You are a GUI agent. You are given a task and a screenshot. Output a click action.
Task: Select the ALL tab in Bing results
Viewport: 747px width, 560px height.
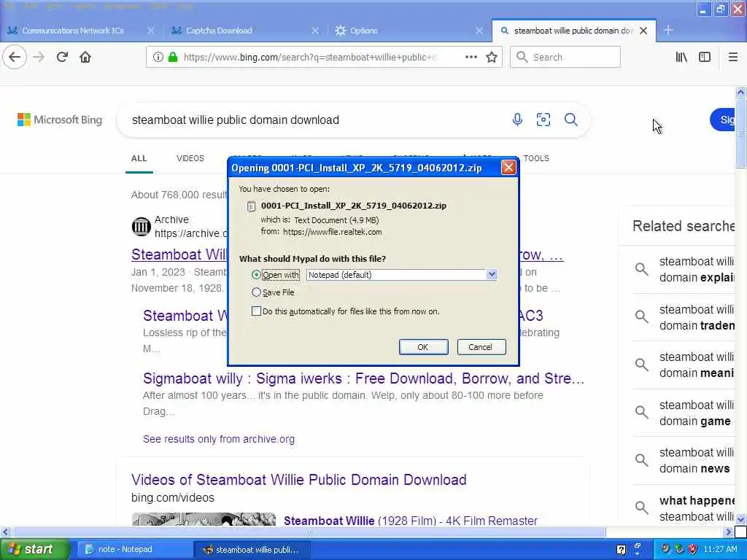139,158
